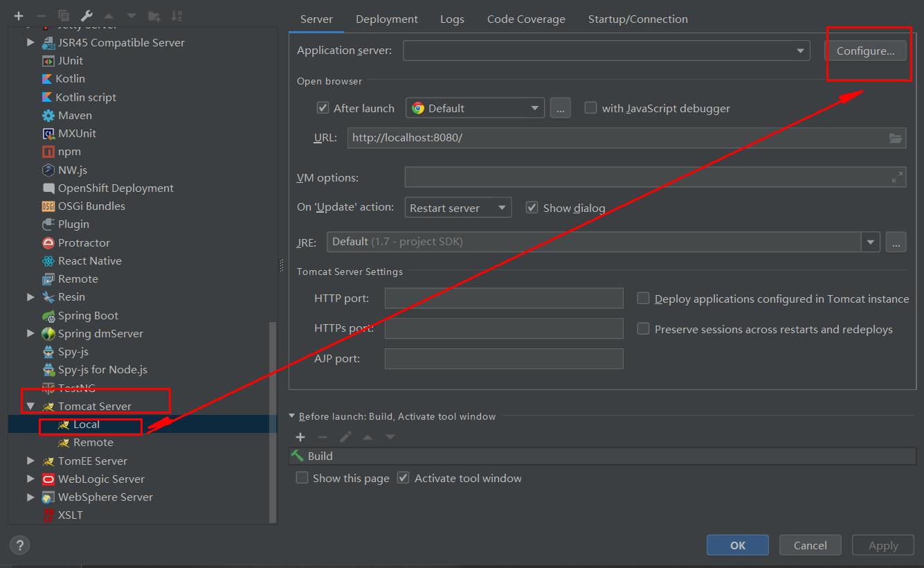Click in the AJP port field
This screenshot has width=924, height=568.
click(x=504, y=359)
